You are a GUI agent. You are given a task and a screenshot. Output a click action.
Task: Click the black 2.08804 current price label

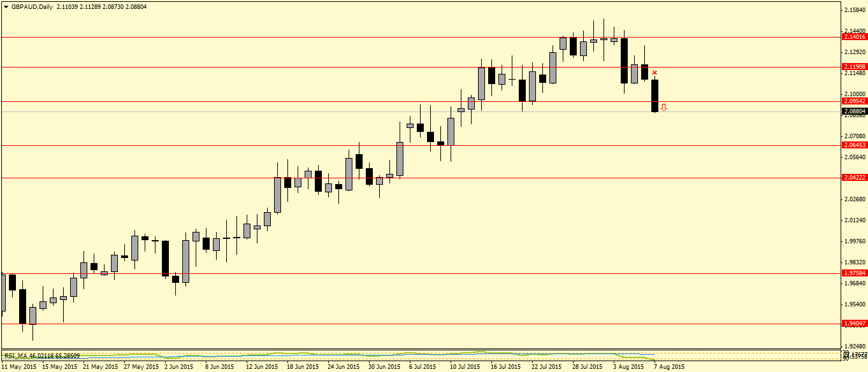(x=854, y=111)
